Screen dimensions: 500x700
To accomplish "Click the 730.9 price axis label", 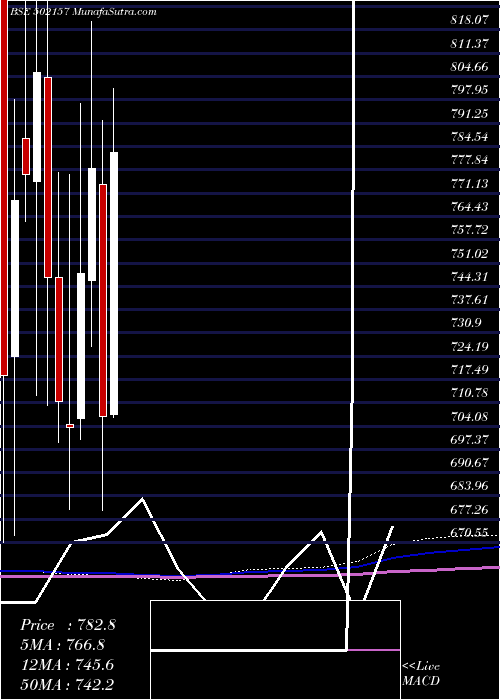I will (x=466, y=323).
